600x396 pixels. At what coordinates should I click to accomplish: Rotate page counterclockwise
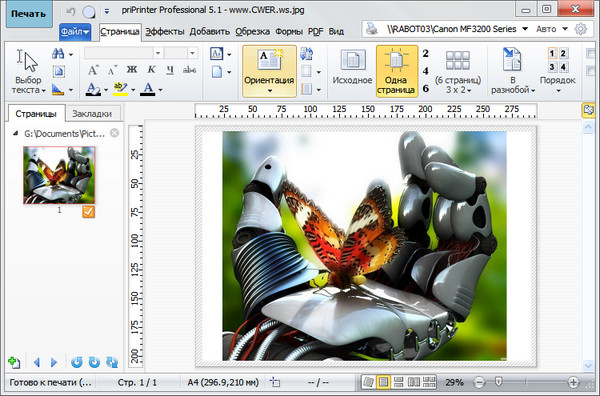click(77, 362)
